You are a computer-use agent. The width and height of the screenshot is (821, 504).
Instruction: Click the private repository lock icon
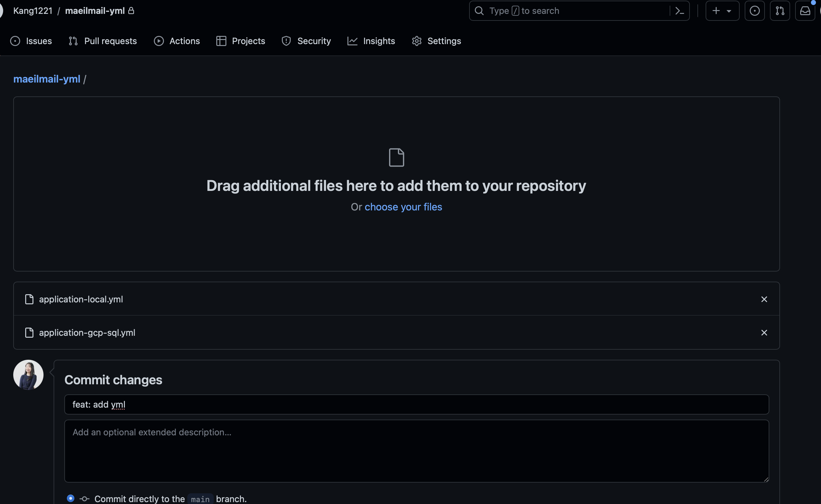point(131,11)
